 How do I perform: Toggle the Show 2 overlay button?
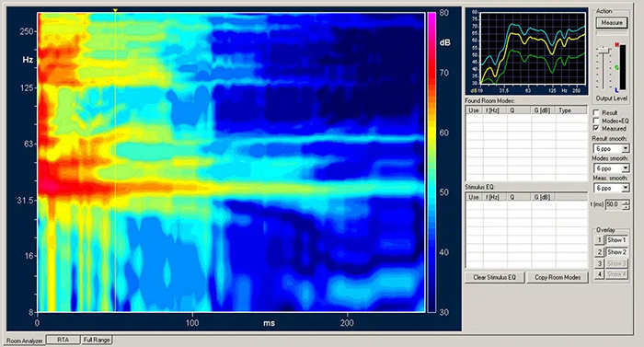[x=616, y=251]
